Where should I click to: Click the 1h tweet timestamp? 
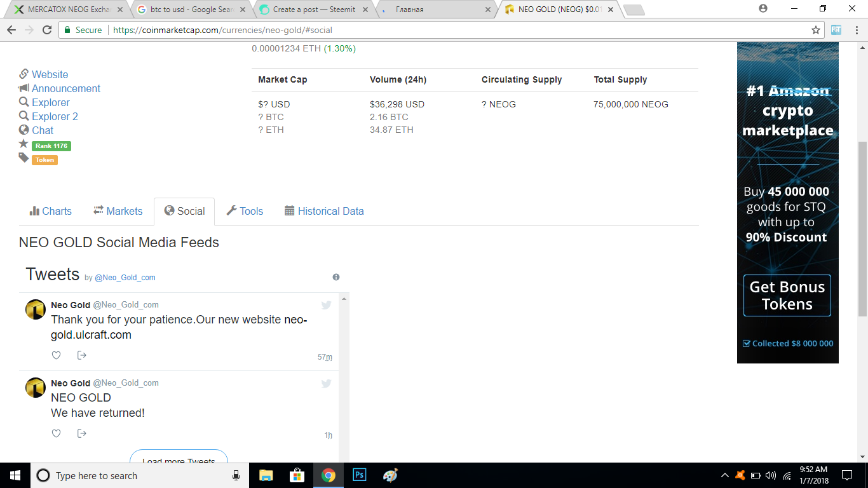tap(329, 435)
